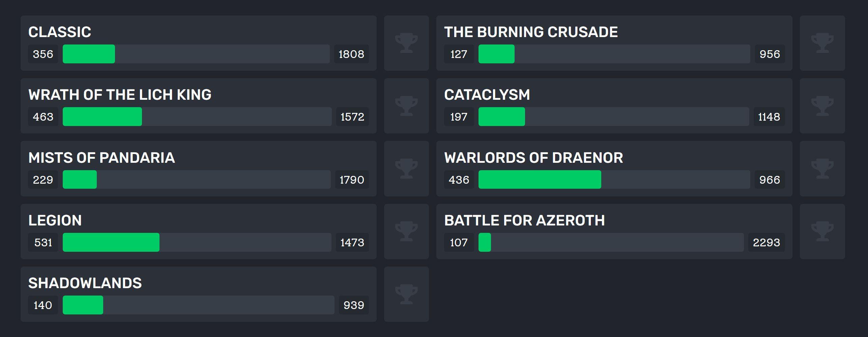This screenshot has height=337, width=868.
Task: Click the trophy icon beside Legion
Action: tap(406, 232)
